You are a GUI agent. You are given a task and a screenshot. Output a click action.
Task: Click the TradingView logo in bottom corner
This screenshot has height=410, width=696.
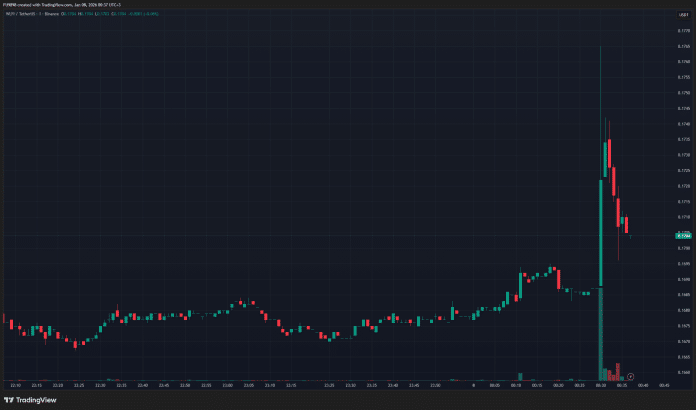tap(30, 400)
